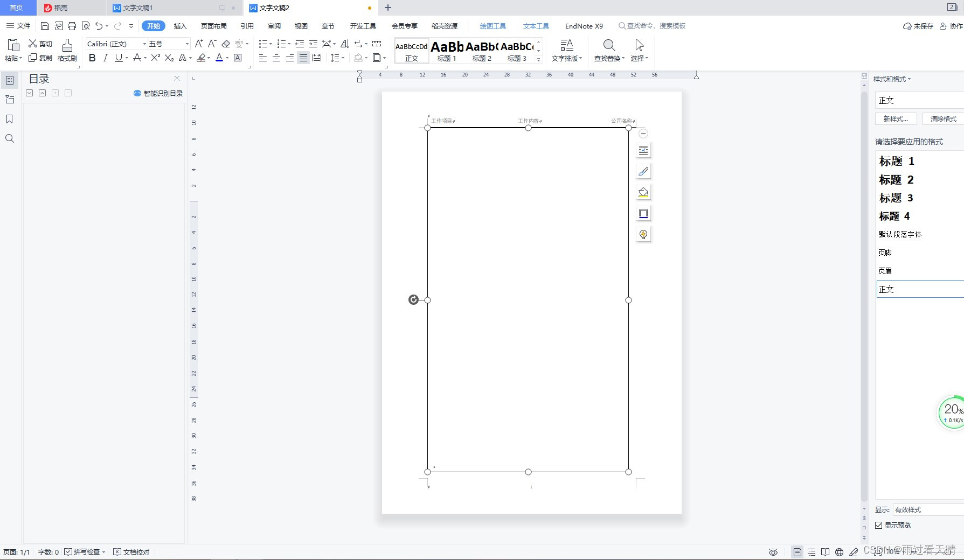Viewport: 964px width, 560px height.
Task: Increase paragraph indent
Action: [313, 44]
